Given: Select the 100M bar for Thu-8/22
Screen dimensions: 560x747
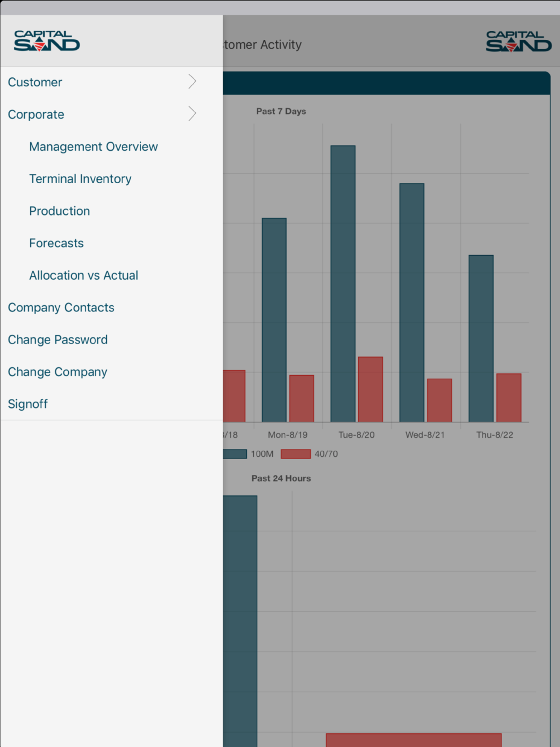Looking at the screenshot, I should (481, 339).
